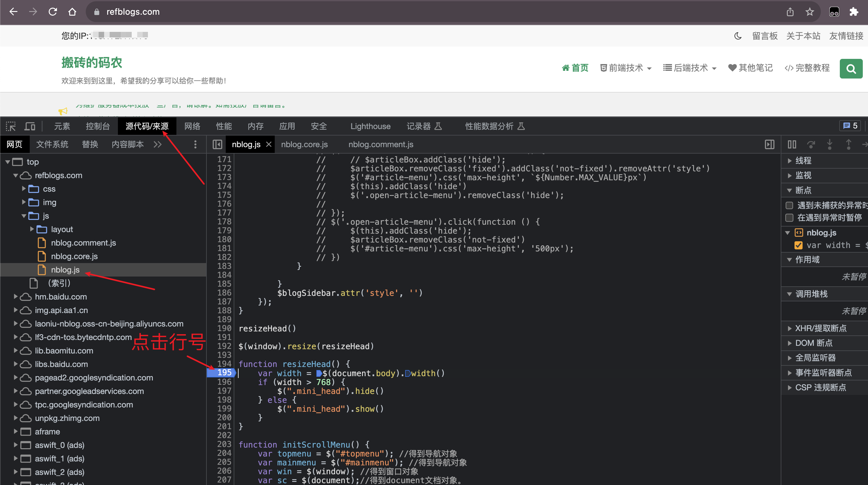The height and width of the screenshot is (485, 868).
Task: Toggle the device toolbar icon
Action: 30,127
